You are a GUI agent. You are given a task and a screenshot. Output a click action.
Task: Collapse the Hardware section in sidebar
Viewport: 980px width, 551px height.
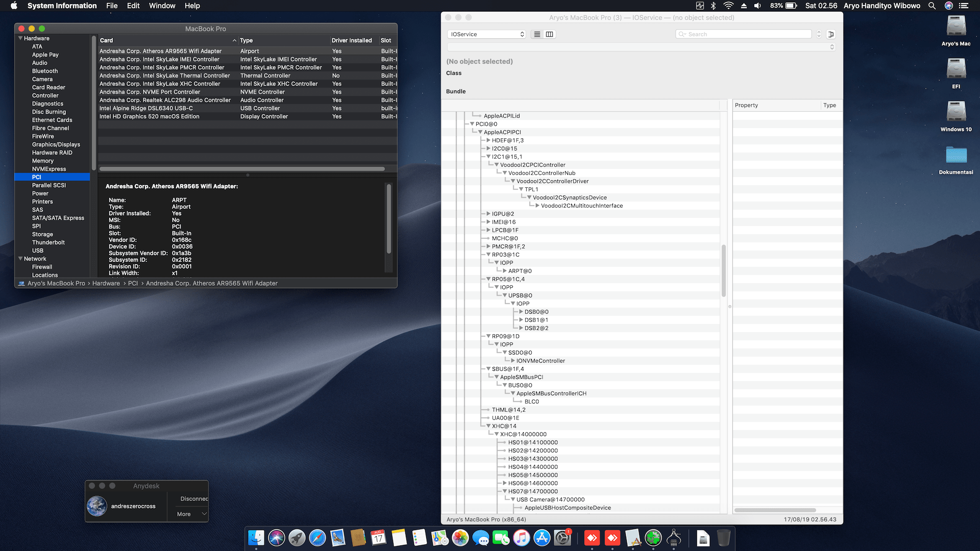click(x=20, y=38)
